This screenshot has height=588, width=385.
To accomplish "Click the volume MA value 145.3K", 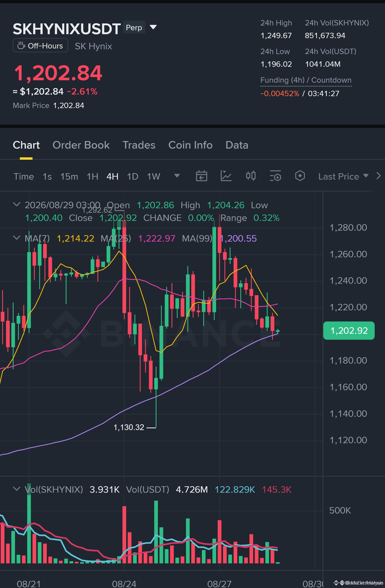I will 277,489.
